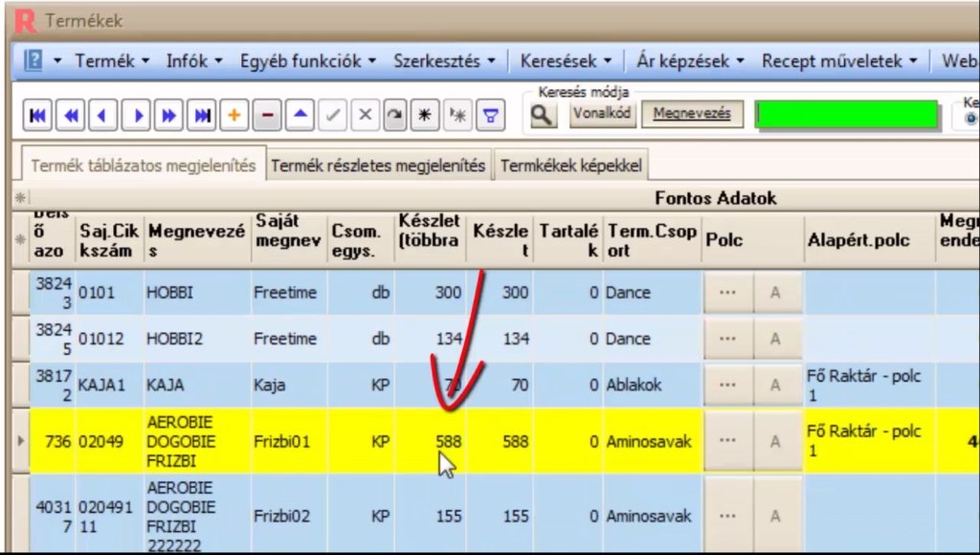Image resolution: width=980 pixels, height=555 pixels.
Task: Expand the Keresések menu
Action: [x=561, y=59]
